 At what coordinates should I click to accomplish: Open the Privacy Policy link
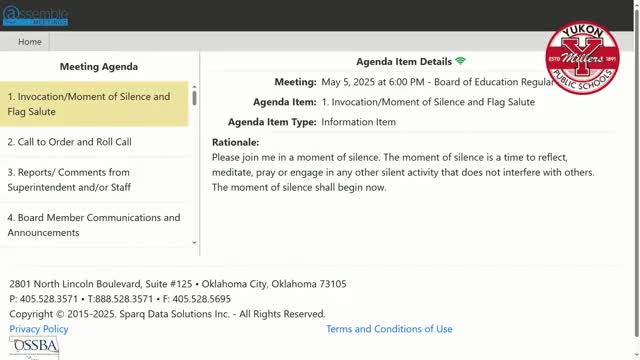point(39,329)
